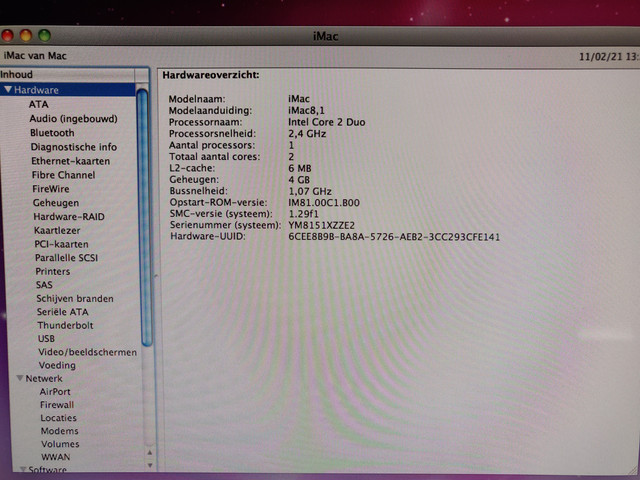Select Schijven branden
This screenshot has height=480, width=640.
pos(75,299)
